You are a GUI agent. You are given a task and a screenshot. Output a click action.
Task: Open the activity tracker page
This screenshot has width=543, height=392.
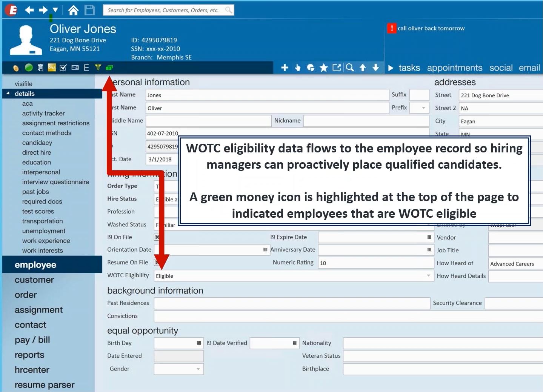tap(43, 113)
